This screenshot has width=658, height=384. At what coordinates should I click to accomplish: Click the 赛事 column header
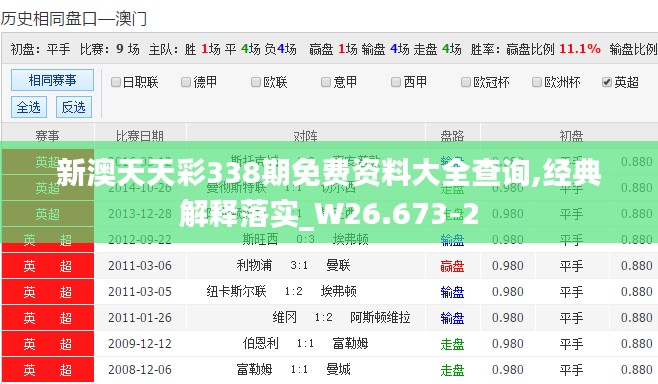click(x=47, y=136)
